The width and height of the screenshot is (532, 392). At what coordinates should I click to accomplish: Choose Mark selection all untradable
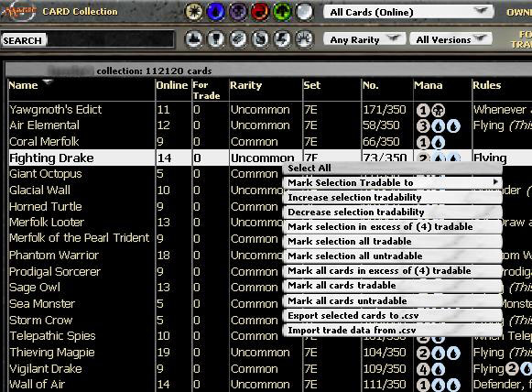point(392,256)
